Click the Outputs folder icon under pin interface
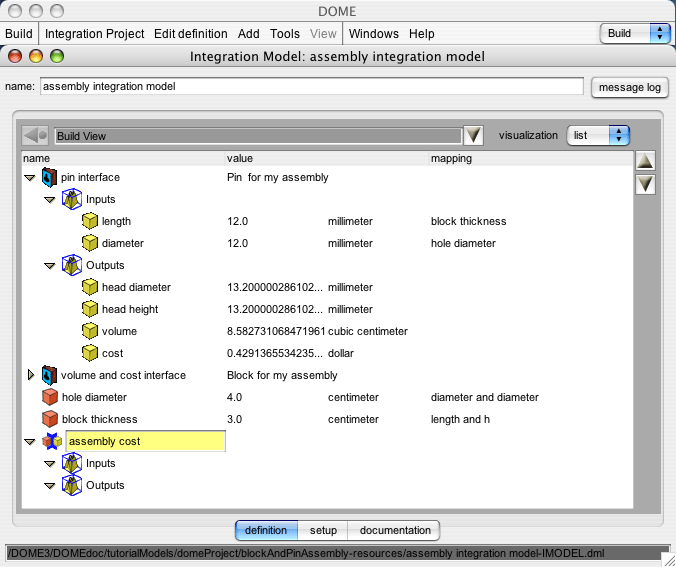The image size is (676, 567). pos(72,265)
